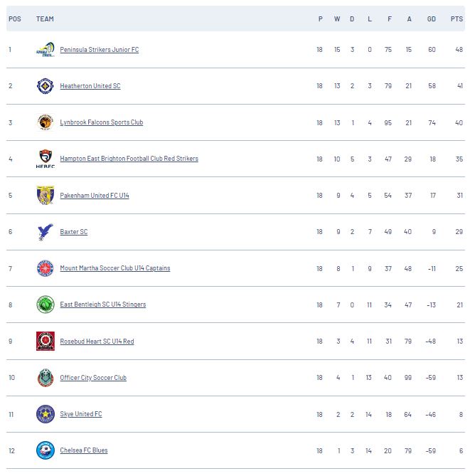Follow the Lynbrook Falcons Sports Club link
Viewport: 475px width, 476px height.
pyautogui.click(x=101, y=122)
